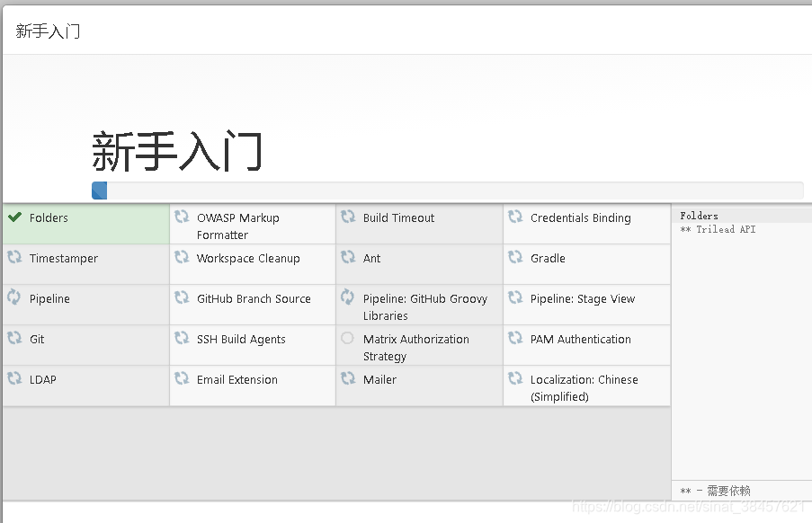Click the sync icon beside PAM Authentication
The width and height of the screenshot is (812, 523).
pyautogui.click(x=515, y=337)
